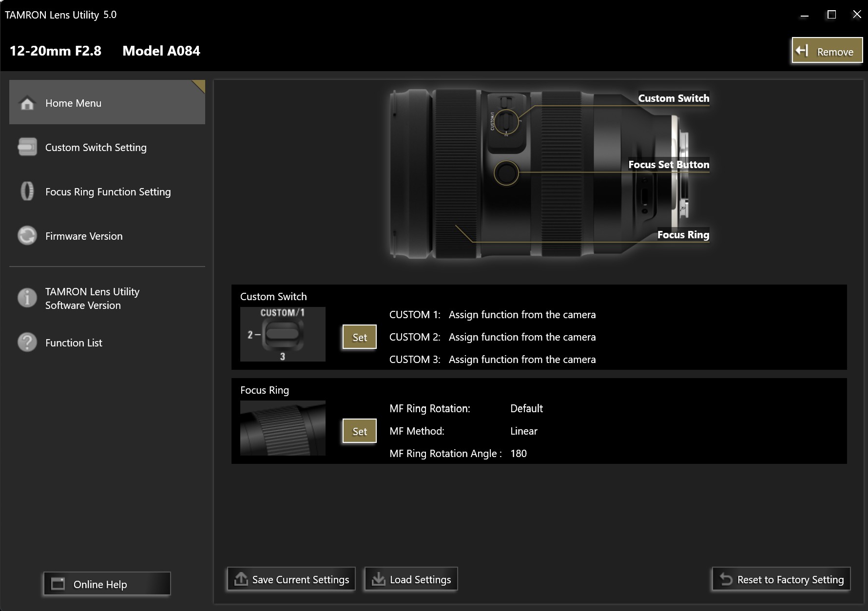Click the Firmware Version refresh icon
This screenshot has height=611, width=868.
tap(27, 236)
